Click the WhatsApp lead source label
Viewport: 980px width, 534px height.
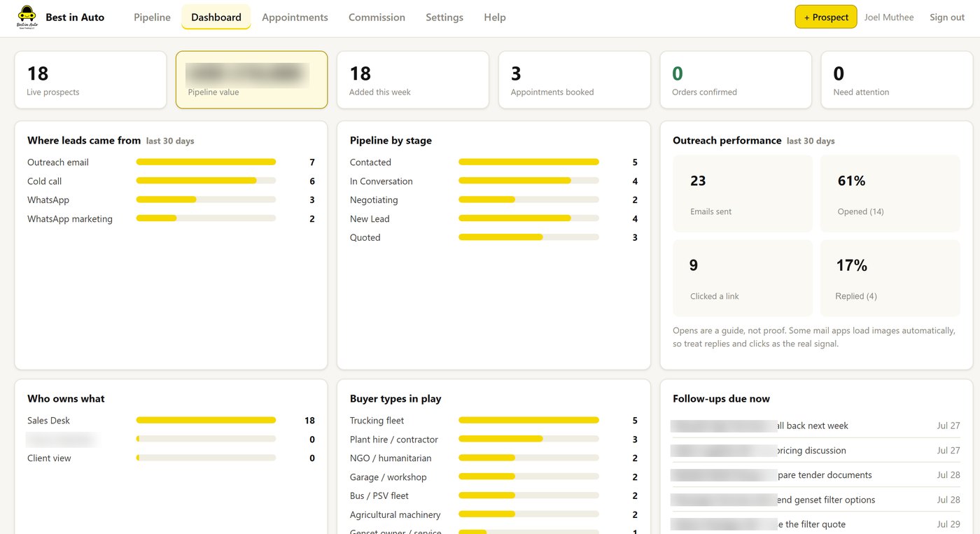48,200
